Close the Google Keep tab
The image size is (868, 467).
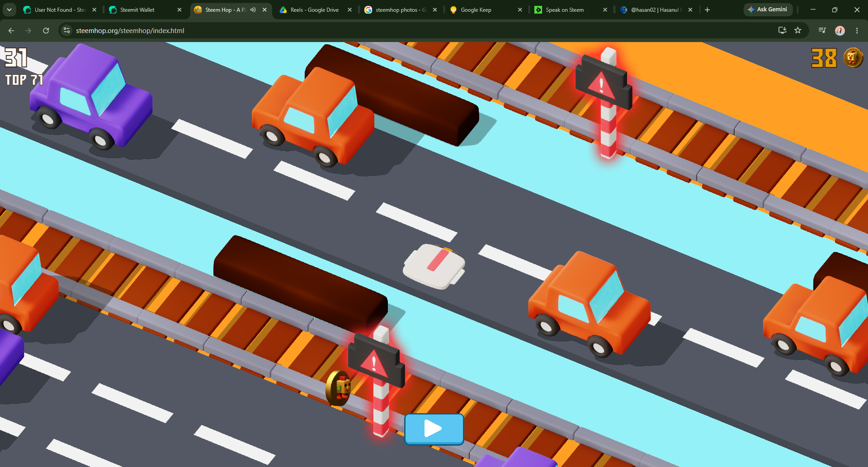click(520, 10)
